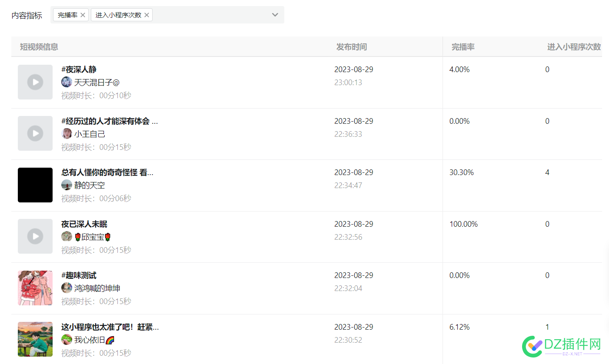Image resolution: width=609 pixels, height=364 pixels.
Task: Open the 这小程序也太准了吧 video thumbnail
Action: point(35,339)
